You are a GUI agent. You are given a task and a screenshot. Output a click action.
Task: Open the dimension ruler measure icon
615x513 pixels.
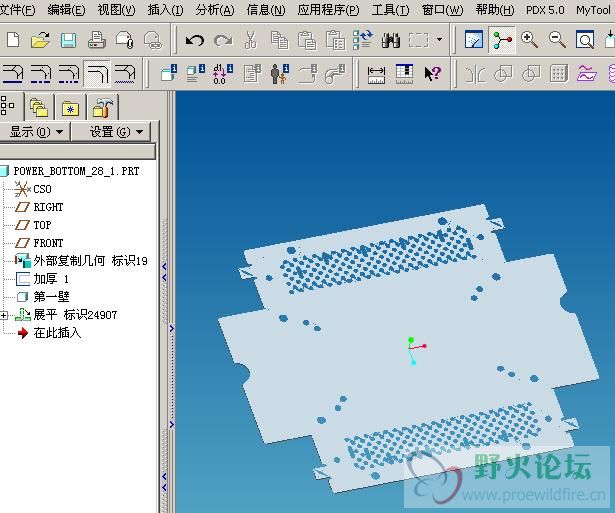coord(376,74)
